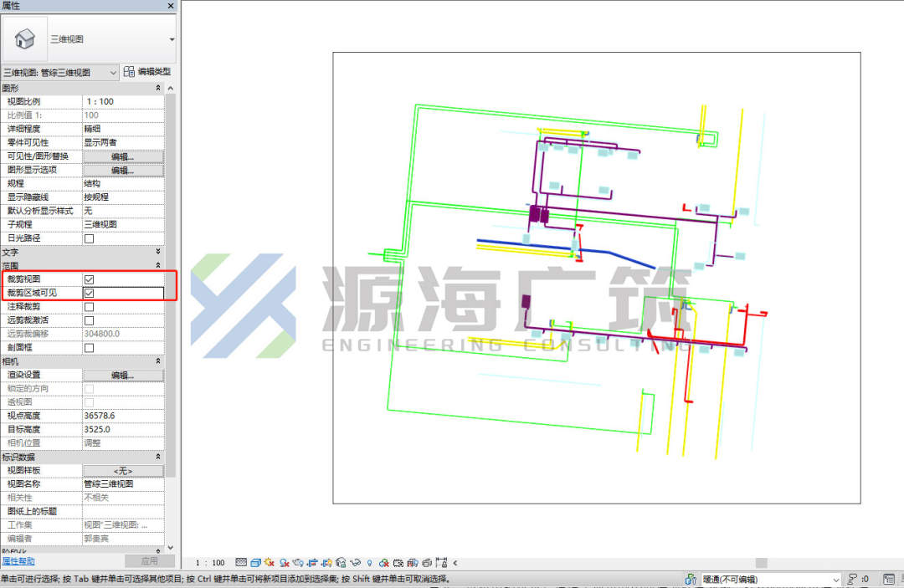Click the 目标高度 value 3525.0
904x588 pixels.
coord(123,430)
